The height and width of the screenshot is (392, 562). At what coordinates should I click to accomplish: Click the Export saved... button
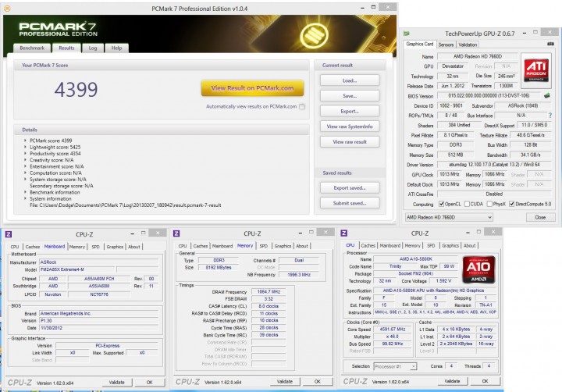[350, 187]
